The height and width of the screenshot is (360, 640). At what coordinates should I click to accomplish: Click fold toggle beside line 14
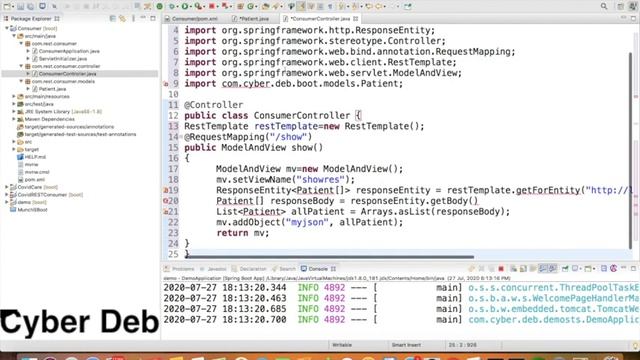pos(181,137)
